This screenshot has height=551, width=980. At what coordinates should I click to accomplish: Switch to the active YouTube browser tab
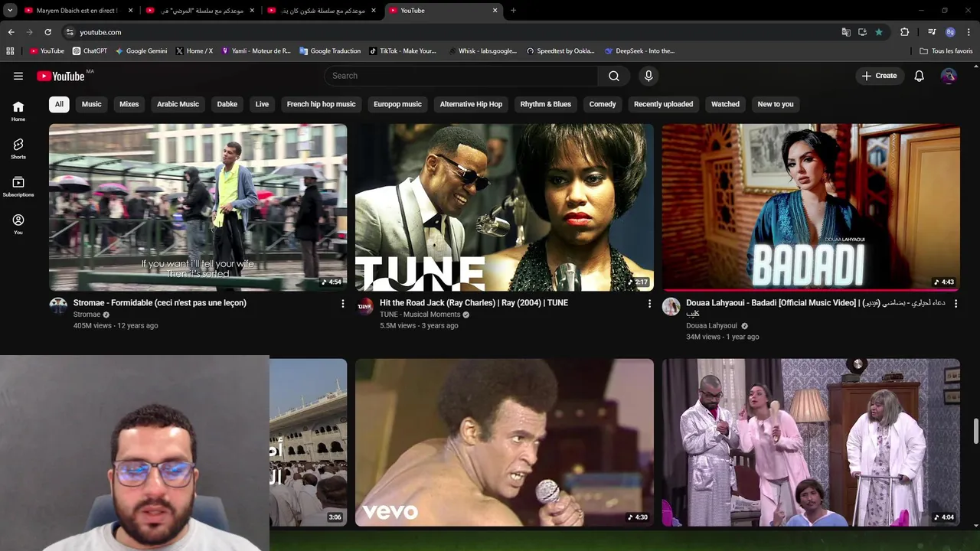point(443,11)
